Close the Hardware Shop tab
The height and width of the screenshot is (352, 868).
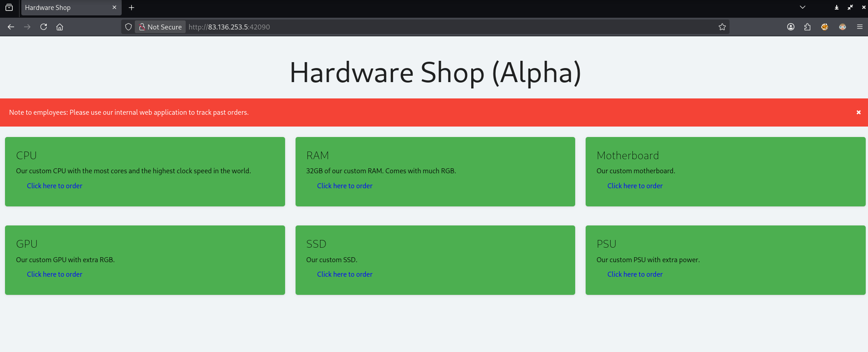[x=114, y=8]
